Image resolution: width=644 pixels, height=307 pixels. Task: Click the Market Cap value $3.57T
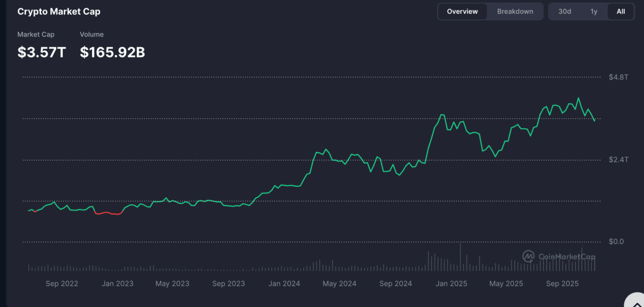(41, 52)
